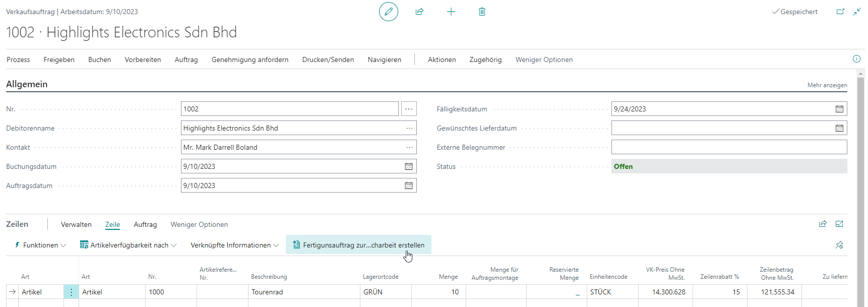
Task: Open page in new window icon
Action: pos(840,12)
